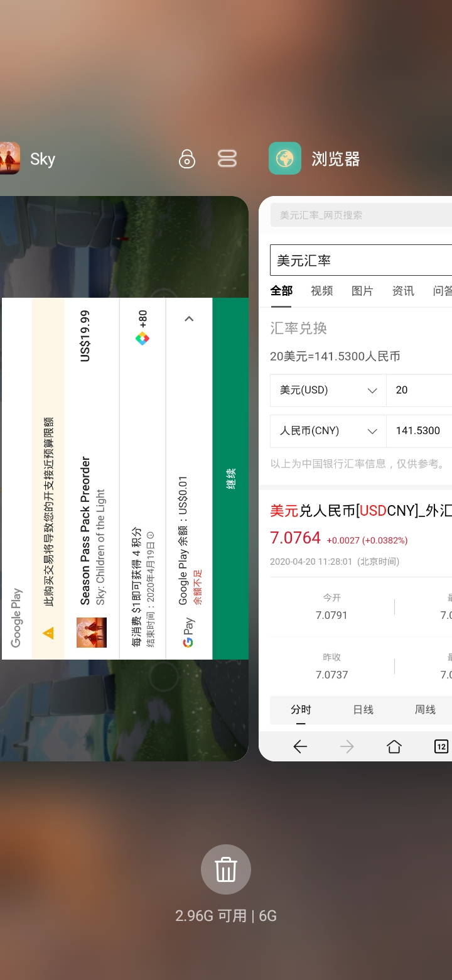Tap the 今开 7.0791 value
Viewport: 452px width, 980px height.
click(331, 615)
